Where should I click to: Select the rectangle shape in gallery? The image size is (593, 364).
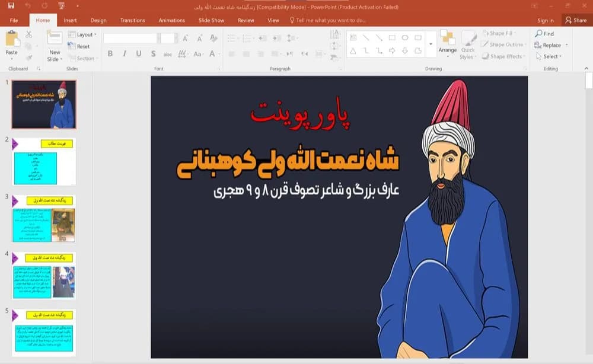392,37
